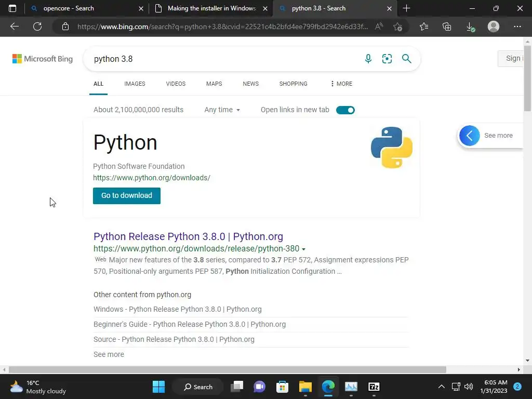The width and height of the screenshot is (532, 399).
Task: Open the Chat app on the taskbar
Action: [260, 387]
